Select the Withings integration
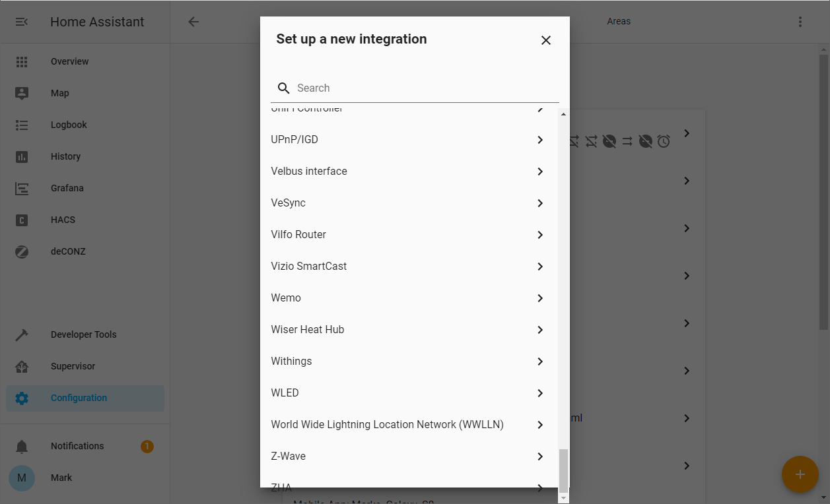 click(x=408, y=362)
